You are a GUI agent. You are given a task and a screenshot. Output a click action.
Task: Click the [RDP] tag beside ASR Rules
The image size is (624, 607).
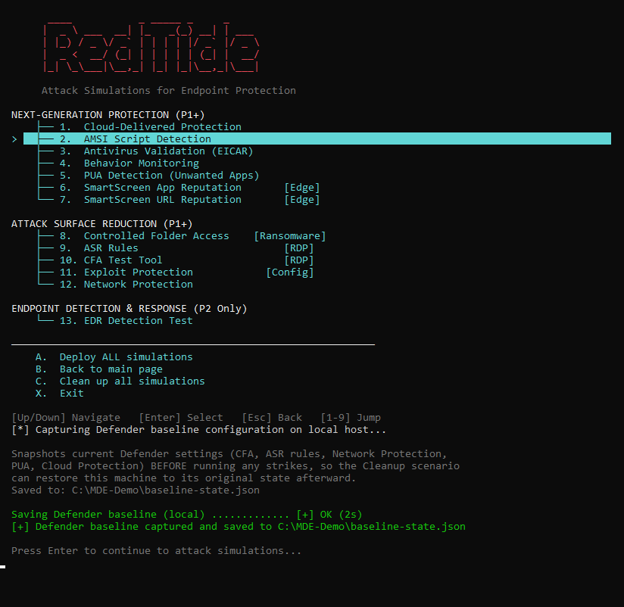tap(299, 248)
